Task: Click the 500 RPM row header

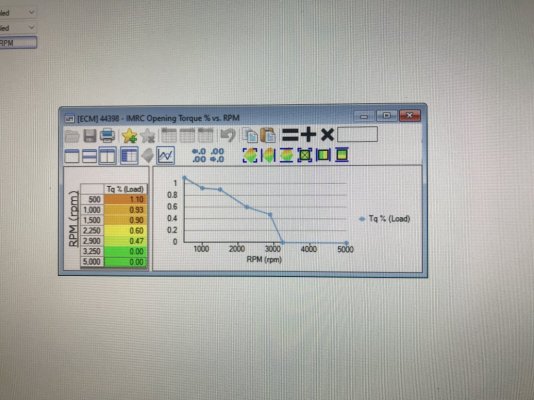Action: click(x=92, y=199)
